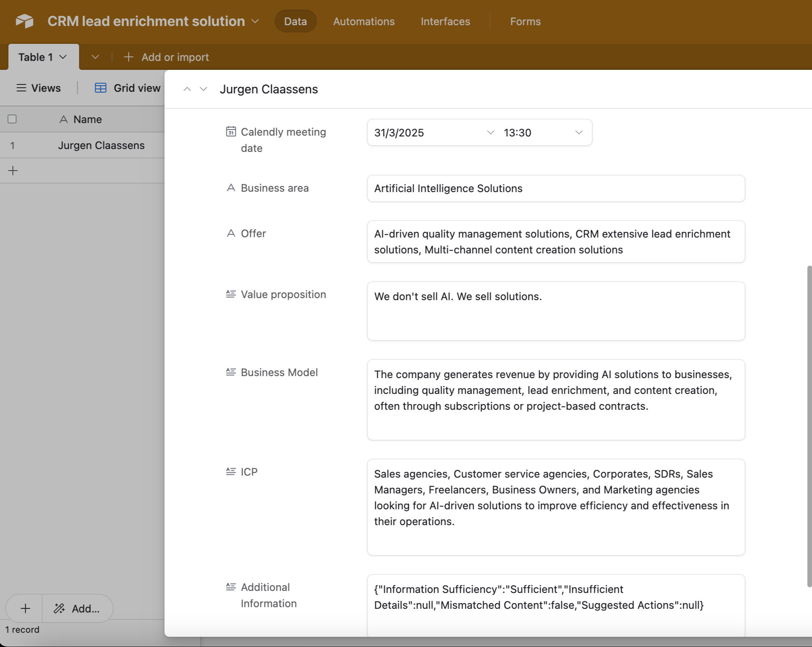Click the magic wand Add... button
The height and width of the screenshot is (647, 812).
[x=77, y=608]
